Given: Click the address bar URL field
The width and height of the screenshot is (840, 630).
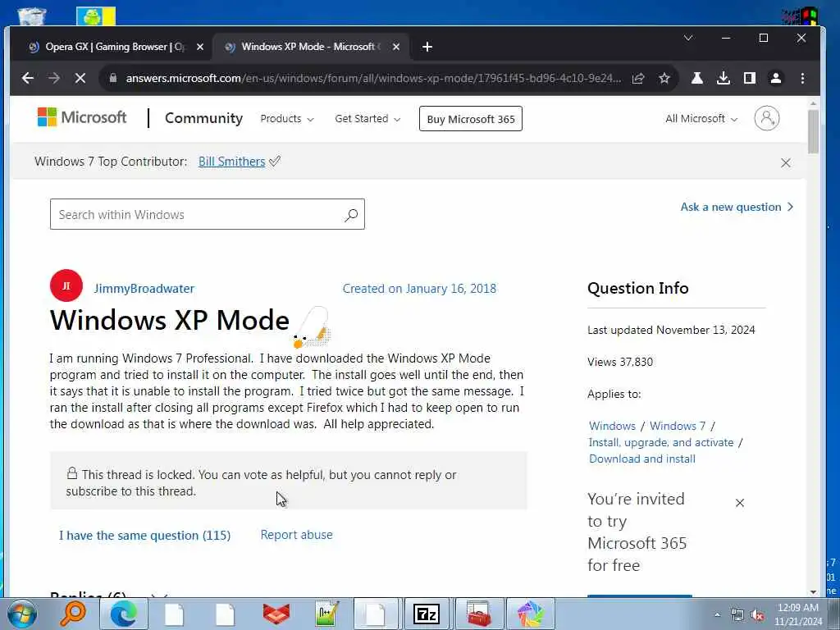Looking at the screenshot, I should pos(373,78).
